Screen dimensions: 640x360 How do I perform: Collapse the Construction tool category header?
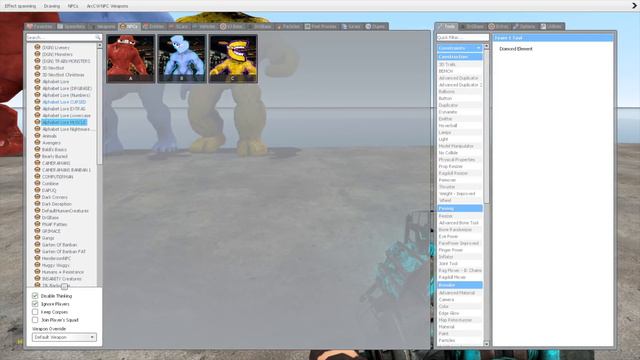[460, 57]
